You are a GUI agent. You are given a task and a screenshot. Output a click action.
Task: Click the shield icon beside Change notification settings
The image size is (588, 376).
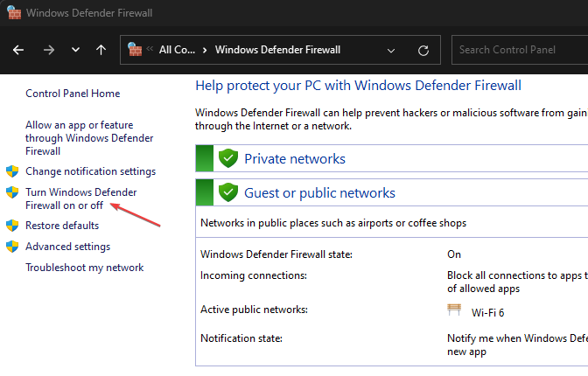(12, 171)
